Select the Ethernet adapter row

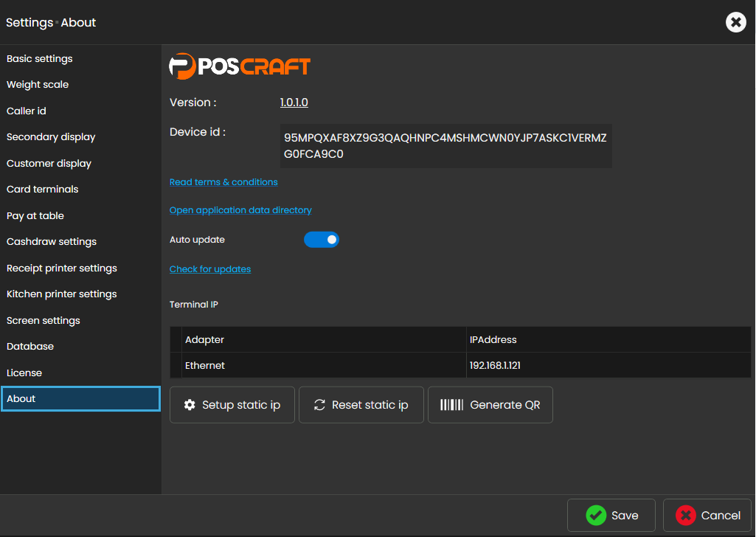(x=325, y=366)
